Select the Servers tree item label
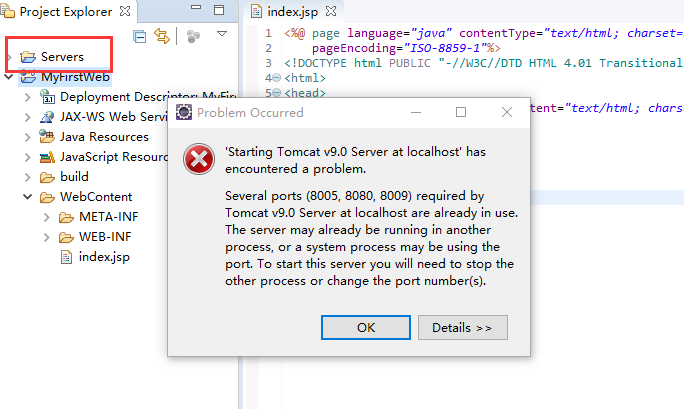684x409 pixels. (x=62, y=57)
